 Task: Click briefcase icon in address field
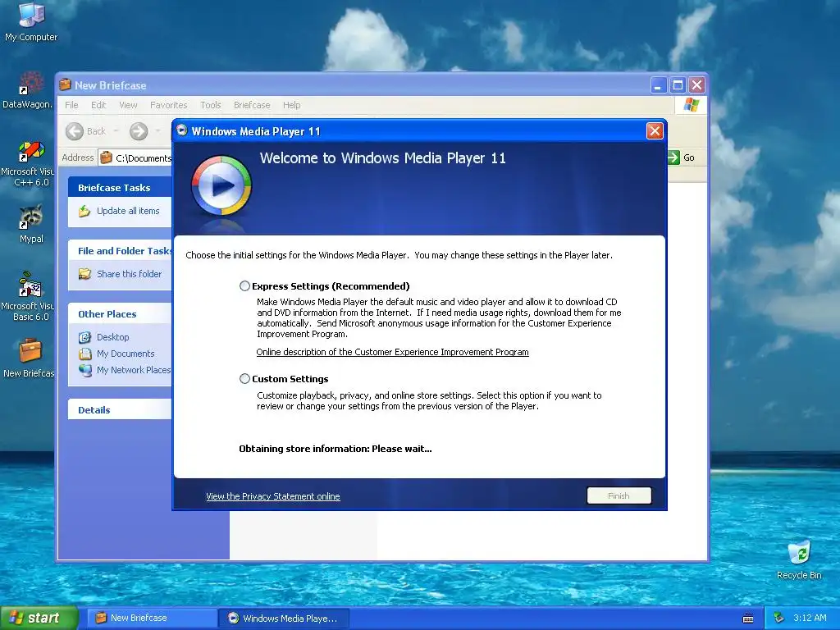coord(106,157)
